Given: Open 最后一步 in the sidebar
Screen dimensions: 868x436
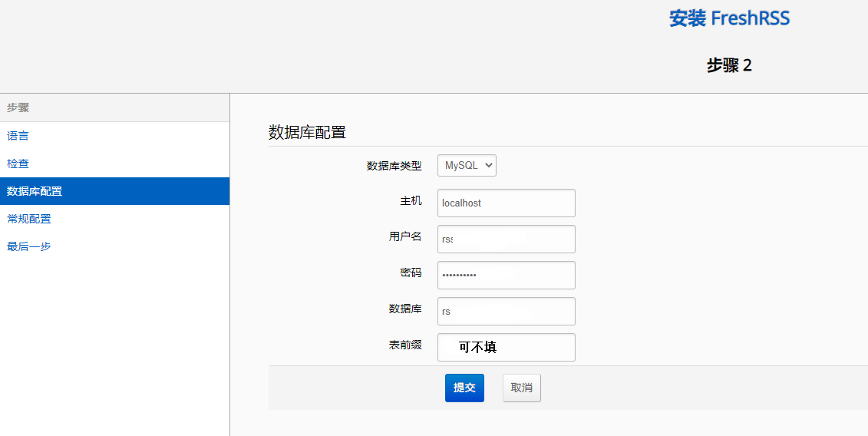Looking at the screenshot, I should 114,246.
